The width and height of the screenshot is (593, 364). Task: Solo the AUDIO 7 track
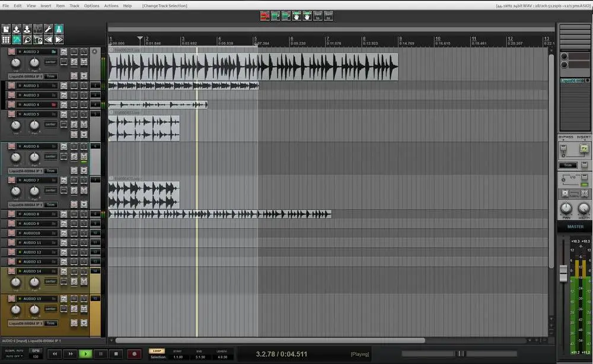point(84,180)
